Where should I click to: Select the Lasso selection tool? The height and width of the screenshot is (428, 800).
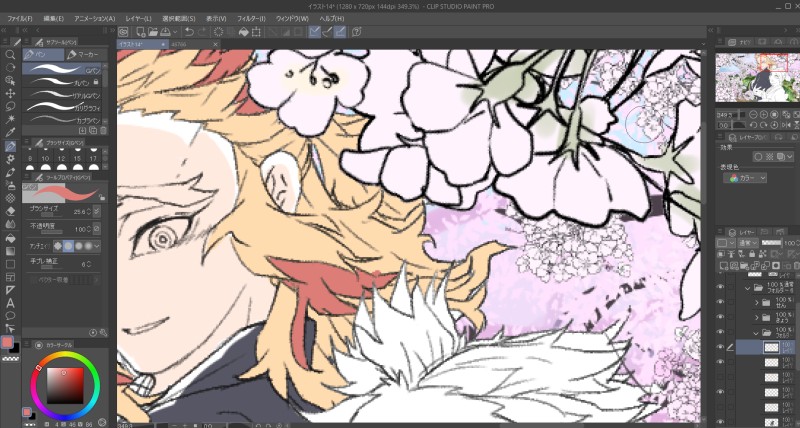[x=10, y=106]
